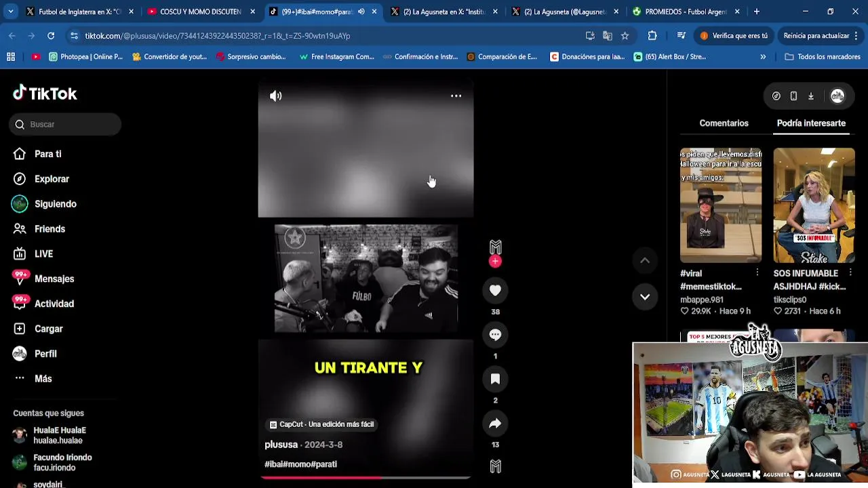Open Todos los marcadores folder
The image size is (868, 488).
tap(823, 57)
